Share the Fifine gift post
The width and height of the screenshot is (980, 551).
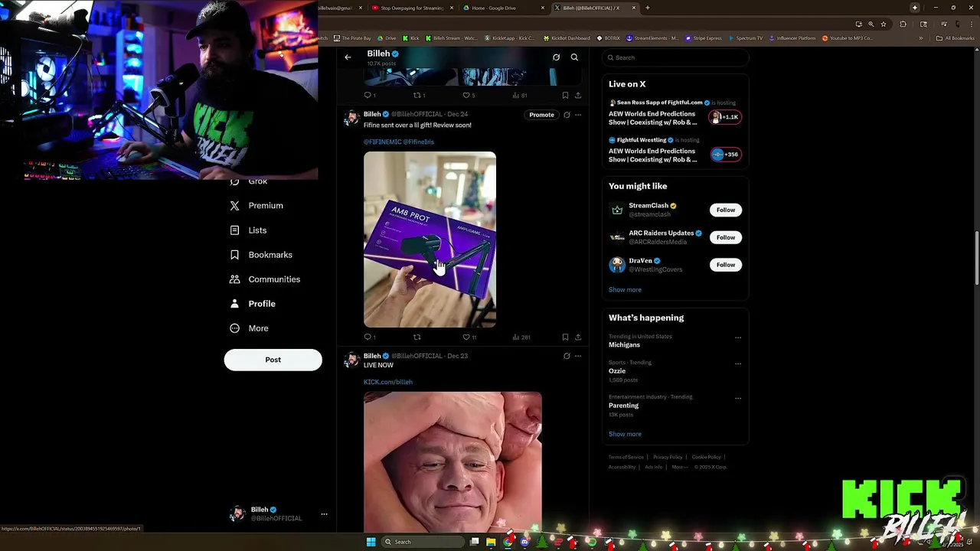(578, 337)
